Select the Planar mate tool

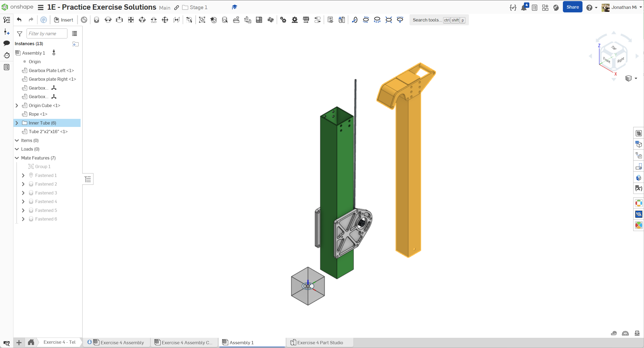pos(131,20)
